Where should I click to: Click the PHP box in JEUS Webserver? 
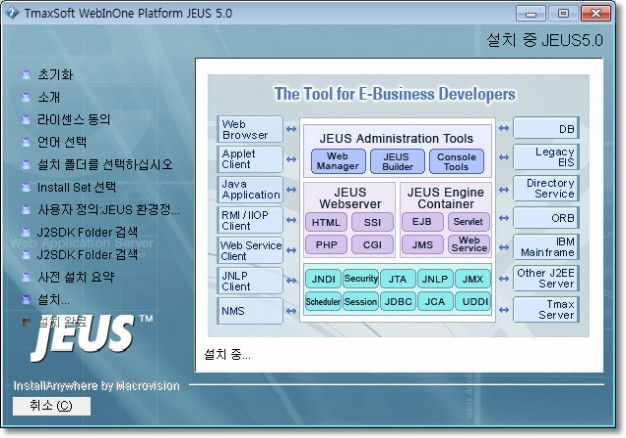point(326,244)
